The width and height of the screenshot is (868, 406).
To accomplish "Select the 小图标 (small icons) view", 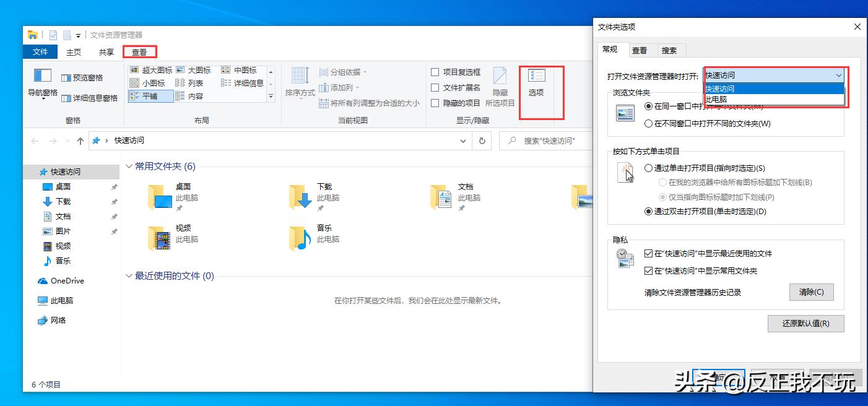I will click(149, 83).
